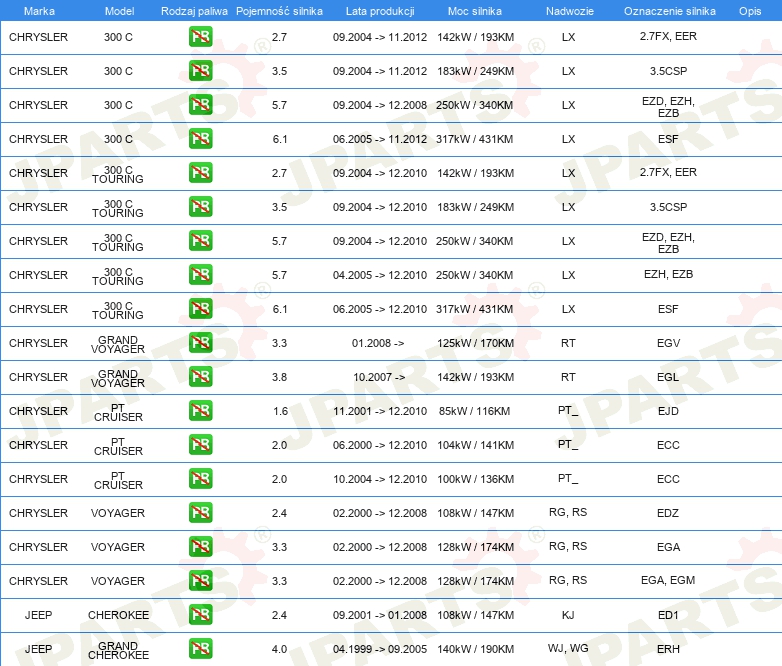This screenshot has height=666, width=782.
Task: Click JEEP brand in Cherokee row
Action: pos(38,615)
